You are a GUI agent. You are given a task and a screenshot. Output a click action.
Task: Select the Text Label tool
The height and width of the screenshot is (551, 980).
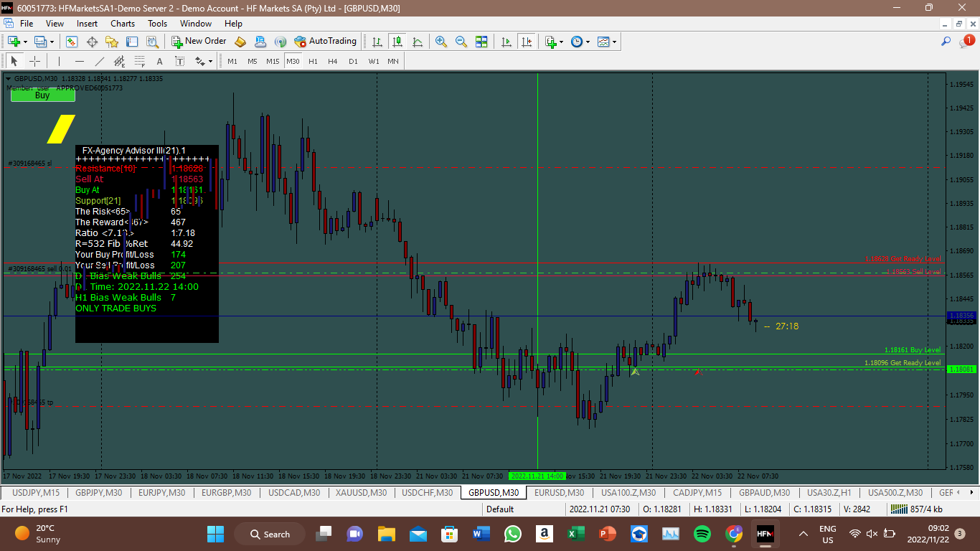[179, 61]
